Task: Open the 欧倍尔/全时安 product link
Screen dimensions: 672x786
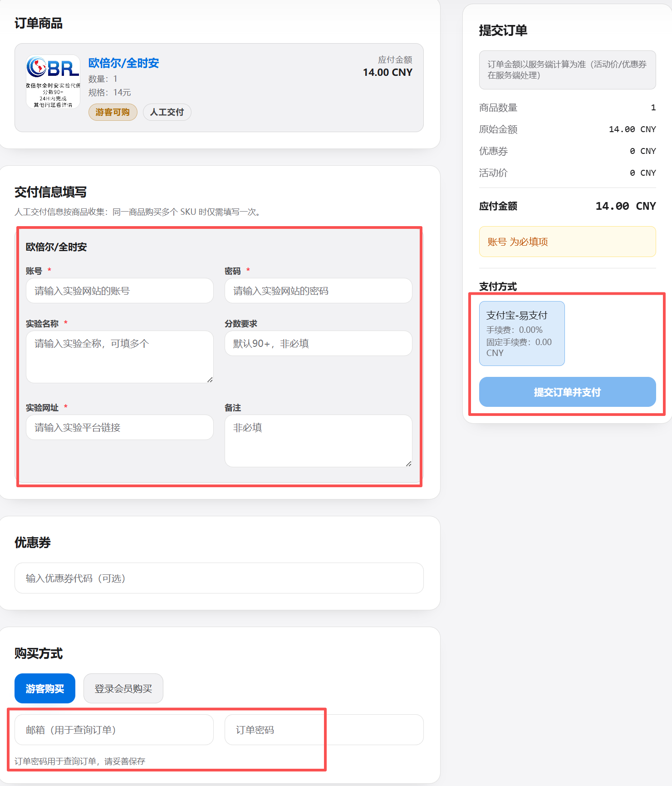Action: click(x=123, y=63)
